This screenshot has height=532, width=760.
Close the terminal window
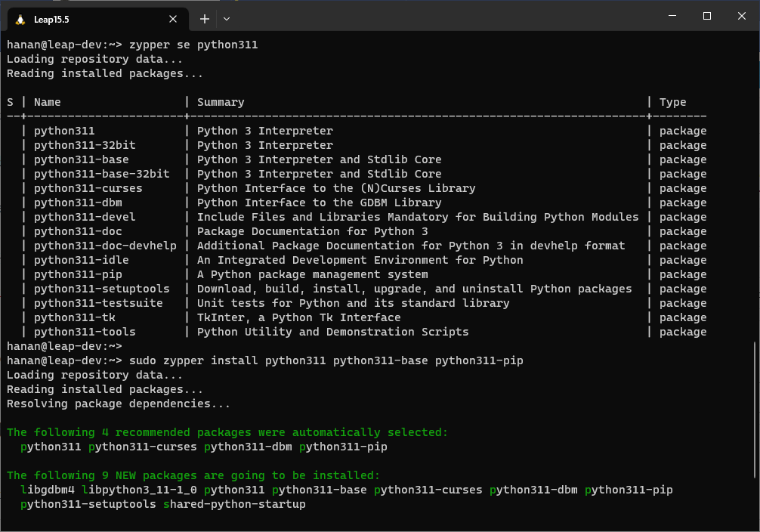tap(742, 16)
